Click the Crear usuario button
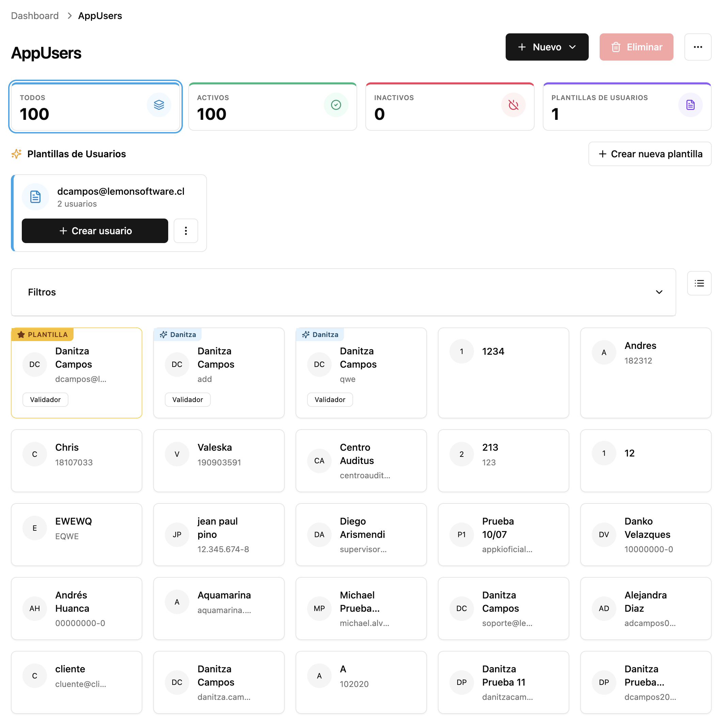This screenshot has width=728, height=721. point(95,230)
